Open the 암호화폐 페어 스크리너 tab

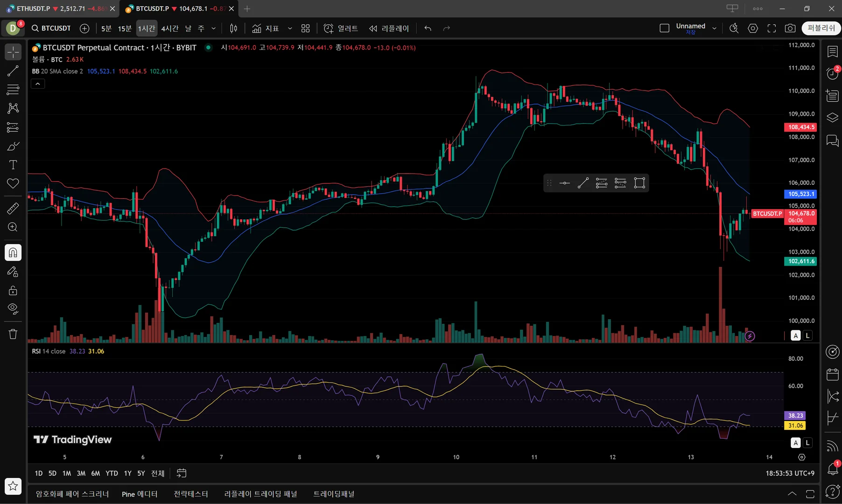(72, 494)
